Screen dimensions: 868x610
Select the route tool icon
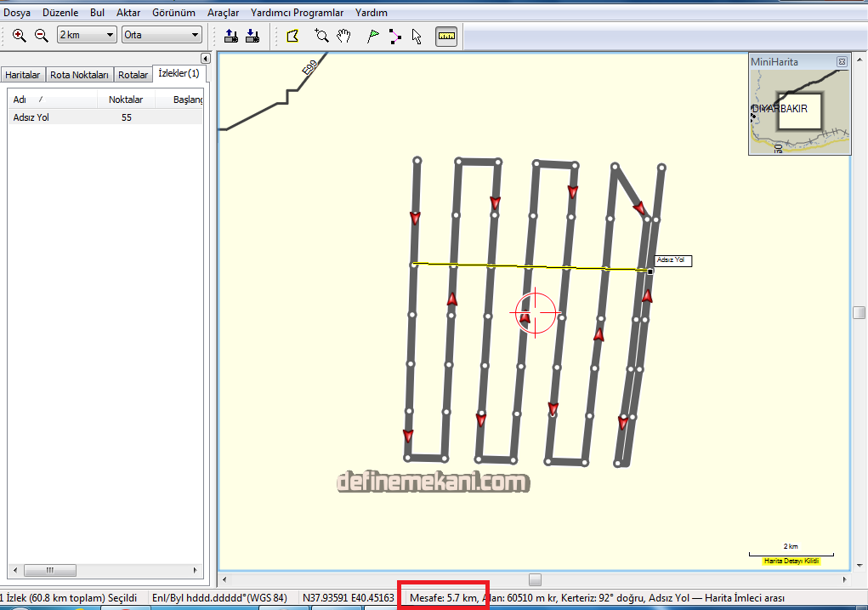tap(394, 36)
